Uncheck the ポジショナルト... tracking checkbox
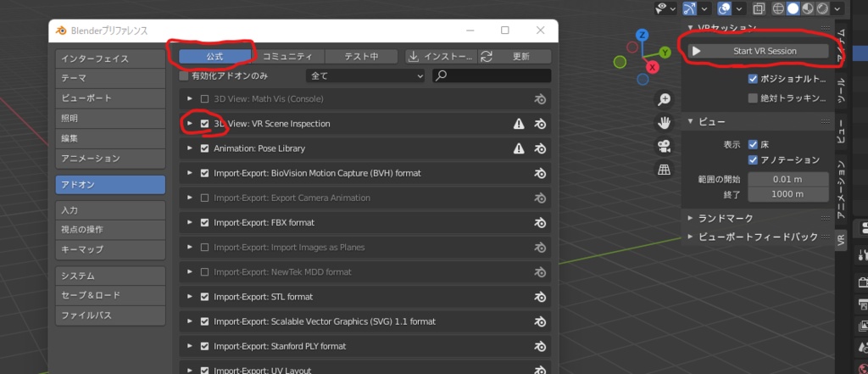The image size is (868, 374). [753, 79]
